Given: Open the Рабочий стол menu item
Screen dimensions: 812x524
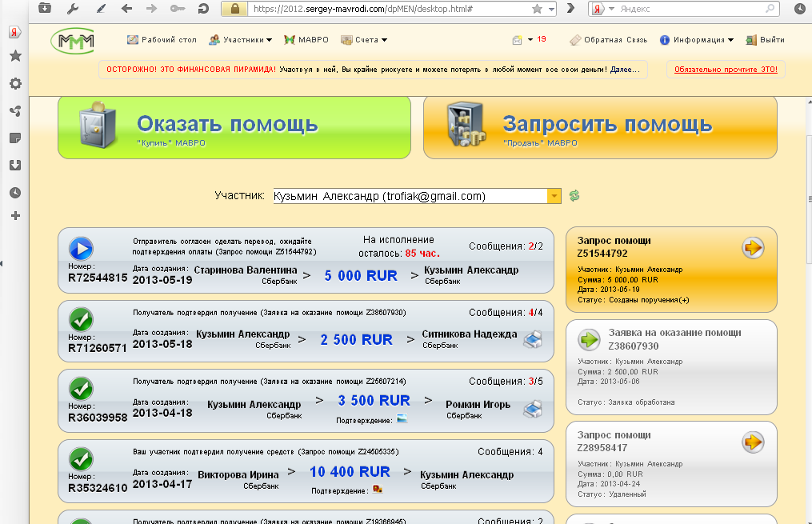Looking at the screenshot, I should click(162, 40).
